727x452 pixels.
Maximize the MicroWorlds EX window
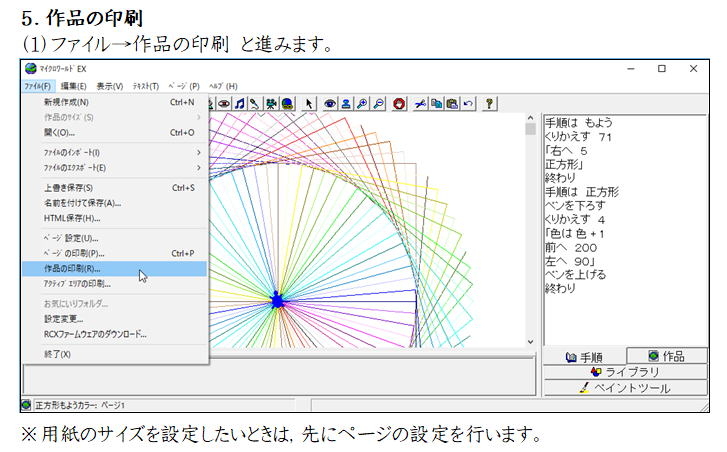click(x=662, y=69)
